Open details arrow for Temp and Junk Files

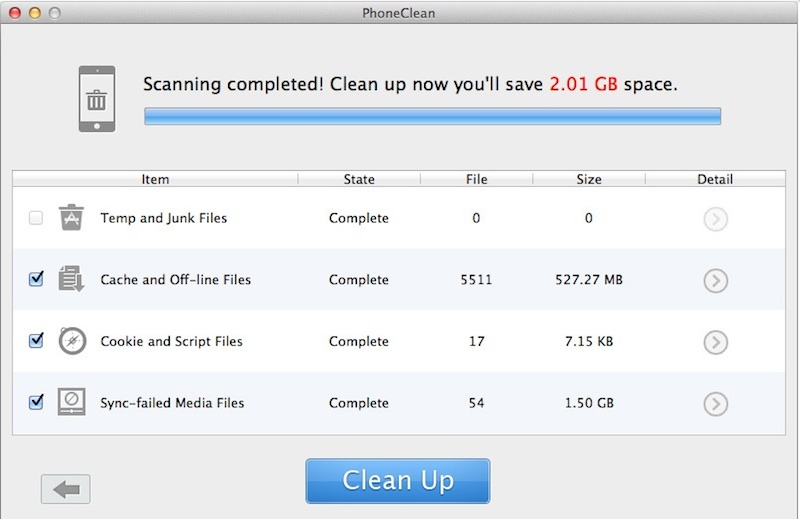point(715,219)
